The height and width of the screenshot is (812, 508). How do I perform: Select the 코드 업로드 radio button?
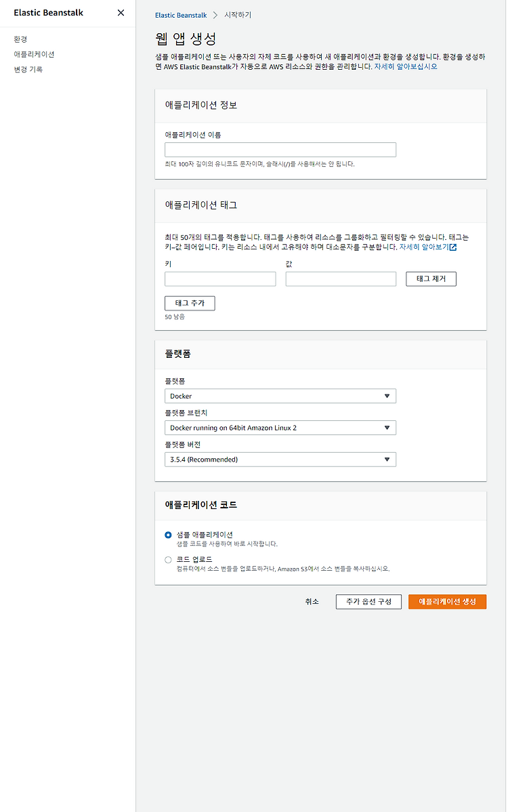point(168,560)
